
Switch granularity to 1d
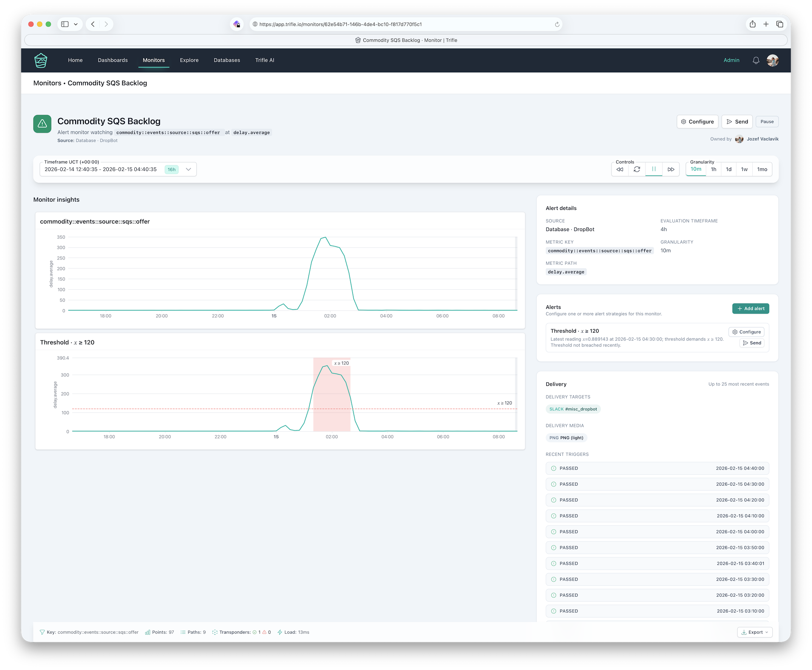pyautogui.click(x=729, y=169)
